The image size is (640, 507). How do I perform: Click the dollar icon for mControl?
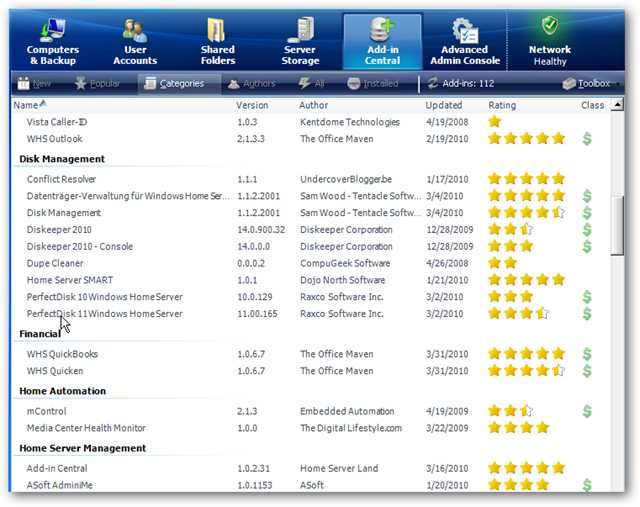click(587, 411)
